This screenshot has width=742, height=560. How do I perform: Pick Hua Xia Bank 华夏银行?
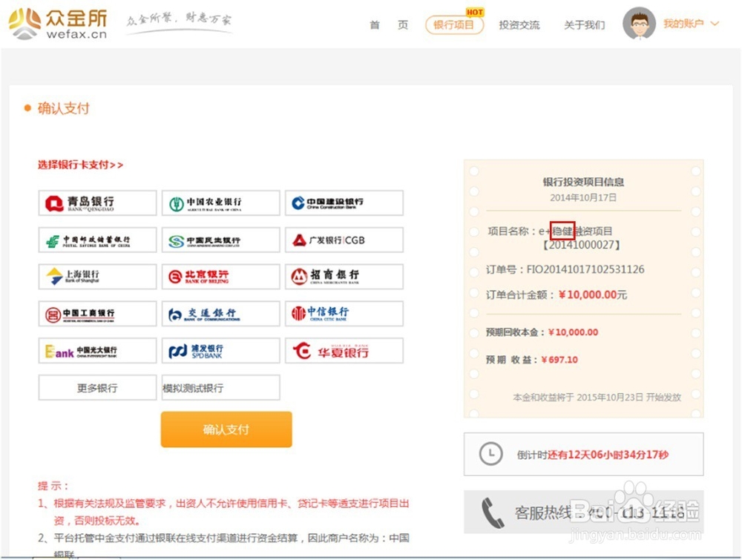(x=344, y=351)
